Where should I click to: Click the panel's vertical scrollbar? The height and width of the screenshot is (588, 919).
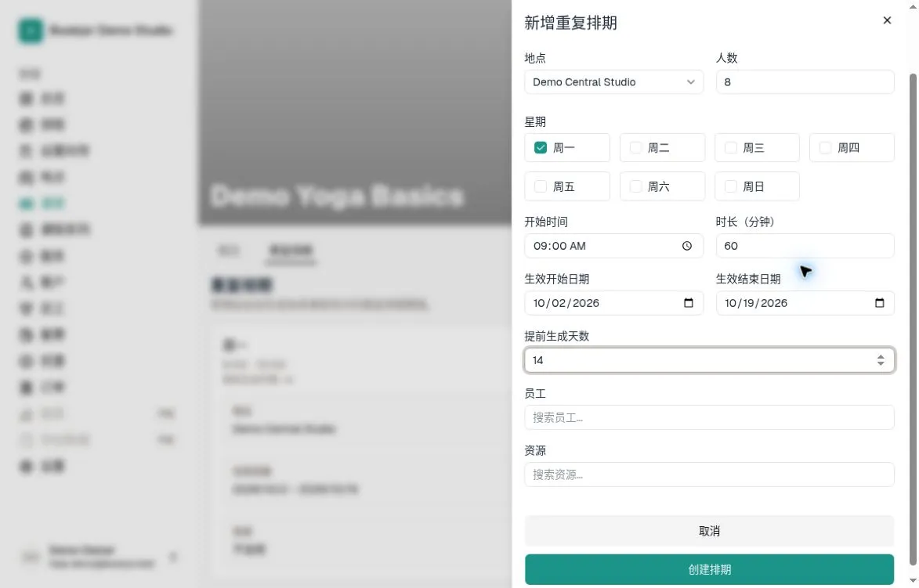(914, 319)
